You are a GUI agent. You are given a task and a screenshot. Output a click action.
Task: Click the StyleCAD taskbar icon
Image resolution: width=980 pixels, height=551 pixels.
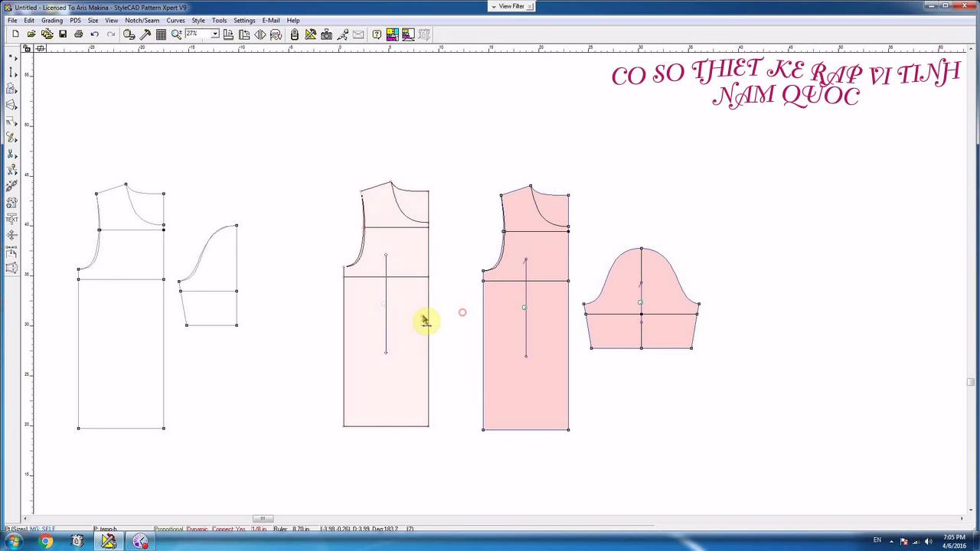[x=108, y=542]
